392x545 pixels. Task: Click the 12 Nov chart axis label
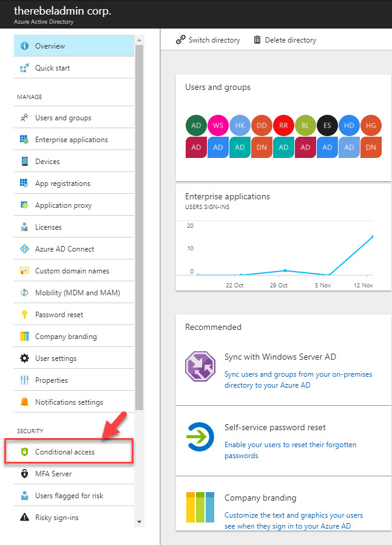(363, 286)
